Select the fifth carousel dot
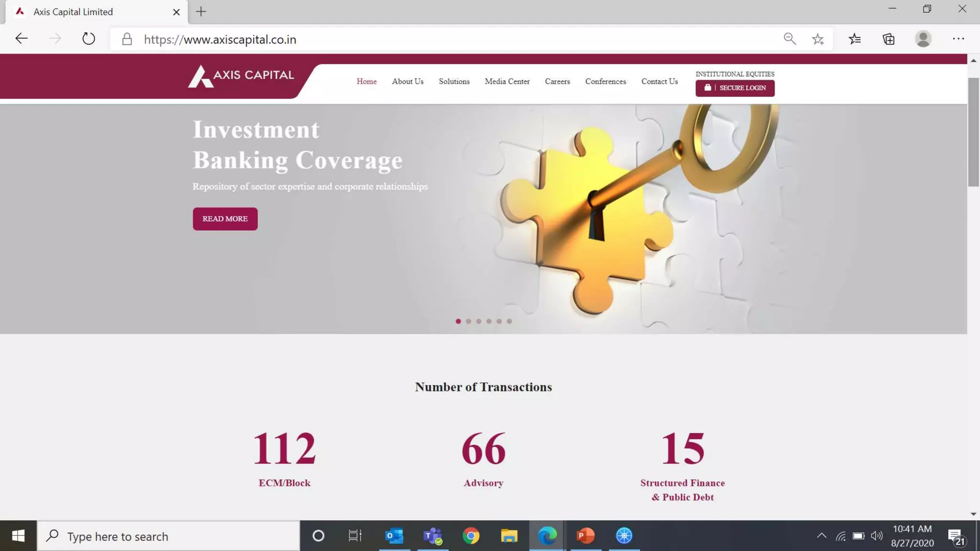Viewport: 980px width, 551px height. click(499, 321)
